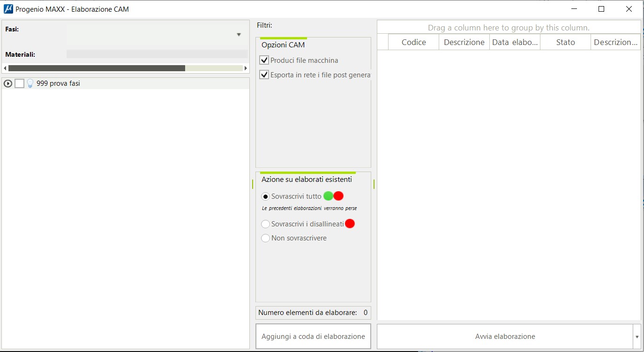The width and height of the screenshot is (644, 352).
Task: Click the horizontal scrollbar thumb
Action: click(x=97, y=68)
